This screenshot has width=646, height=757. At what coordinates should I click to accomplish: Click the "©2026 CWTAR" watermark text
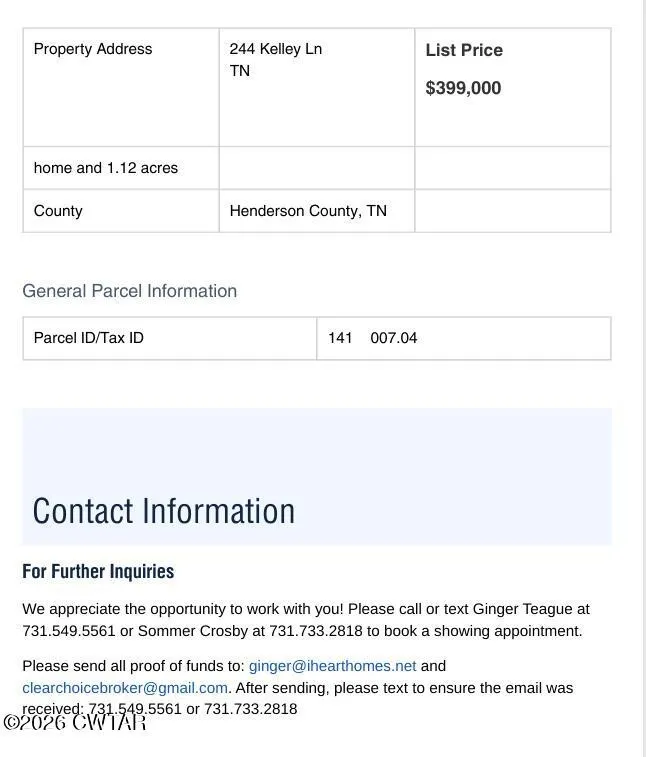pyautogui.click(x=75, y=722)
